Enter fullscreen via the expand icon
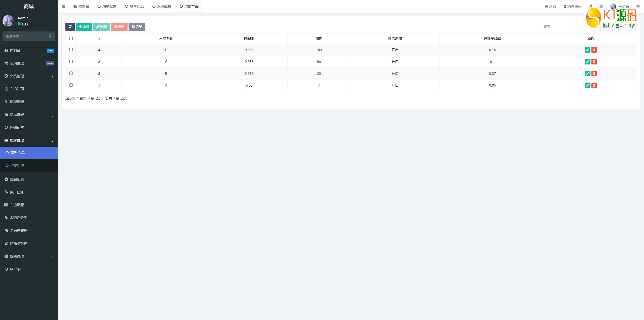The height and width of the screenshot is (320, 644). (601, 6)
